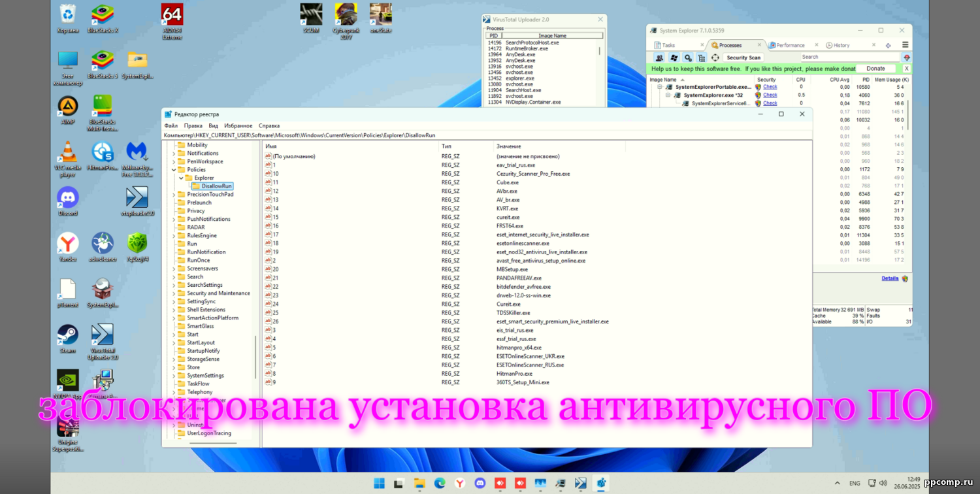Open the Yandex browser desktop icon
The image size is (980, 494).
[67, 247]
